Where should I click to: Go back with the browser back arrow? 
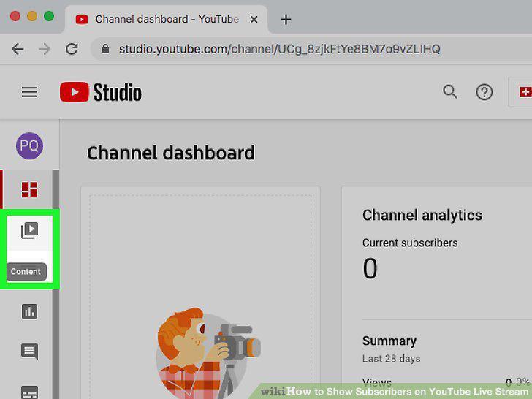click(18, 49)
